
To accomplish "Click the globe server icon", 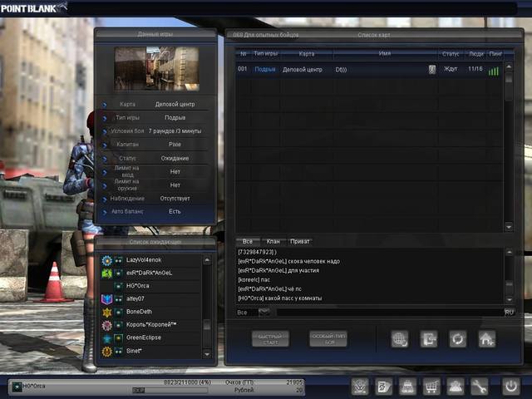I will point(399,338).
